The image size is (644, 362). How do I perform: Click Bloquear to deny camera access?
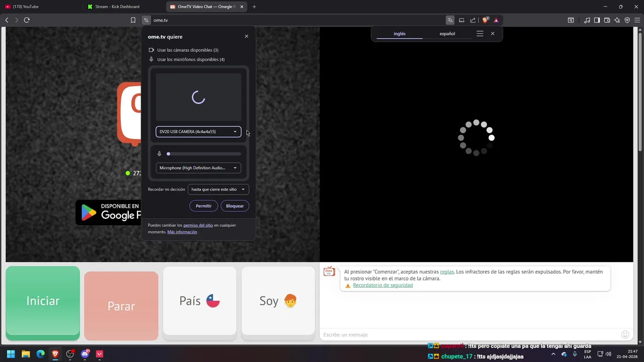pos(235,206)
